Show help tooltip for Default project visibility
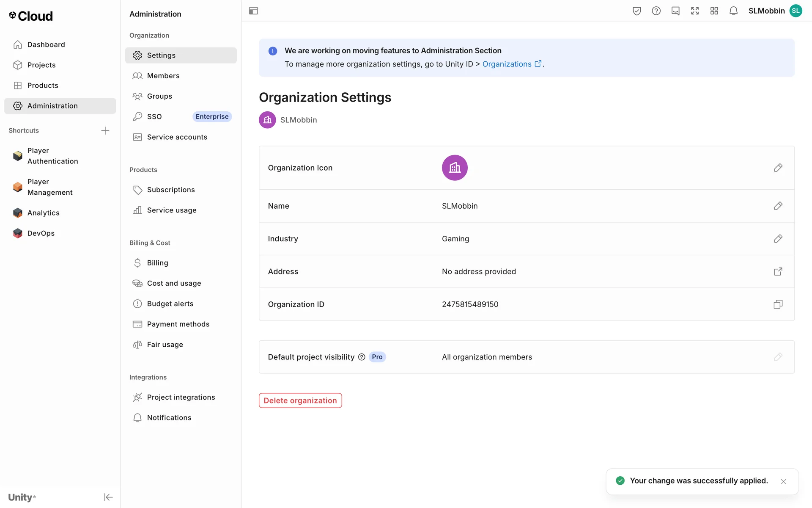812x508 pixels. (362, 357)
